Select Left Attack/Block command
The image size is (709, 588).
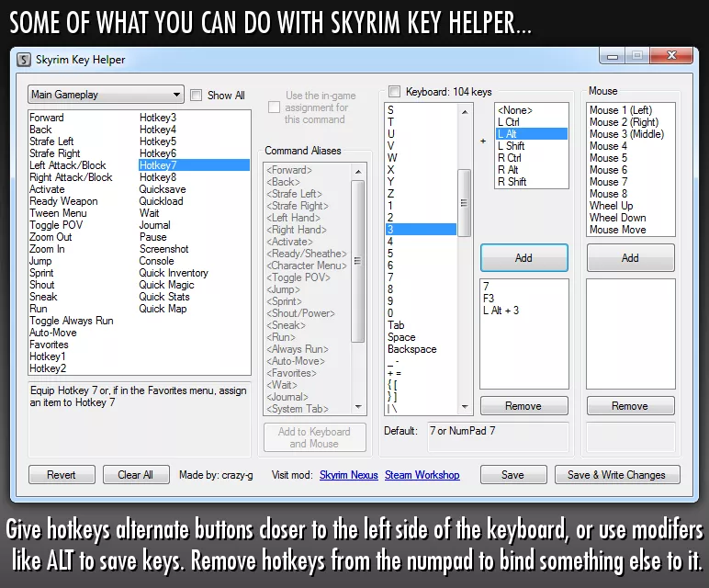[68, 165]
